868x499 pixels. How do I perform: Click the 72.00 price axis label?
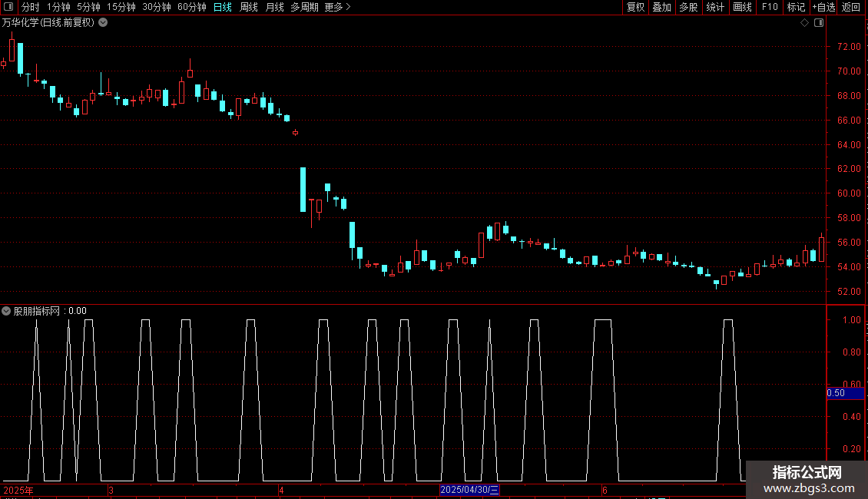tap(849, 47)
